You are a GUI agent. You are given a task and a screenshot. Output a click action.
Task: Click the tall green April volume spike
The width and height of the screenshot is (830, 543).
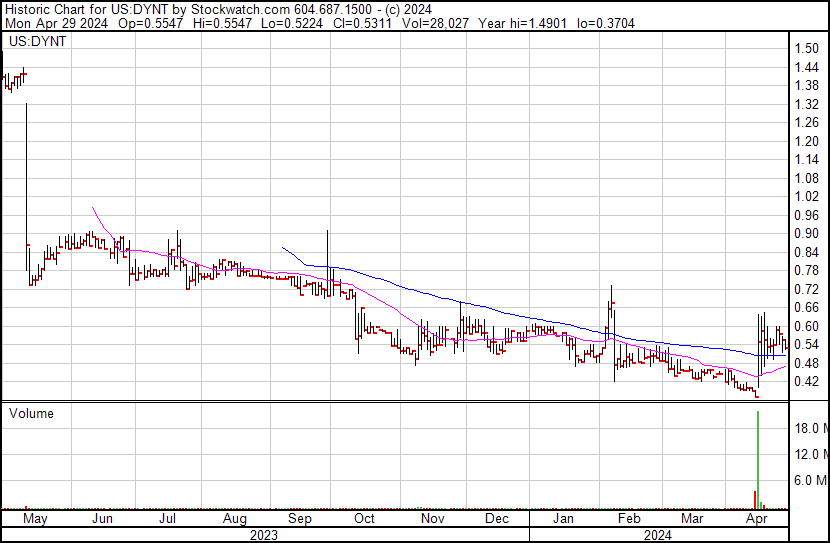[758, 460]
